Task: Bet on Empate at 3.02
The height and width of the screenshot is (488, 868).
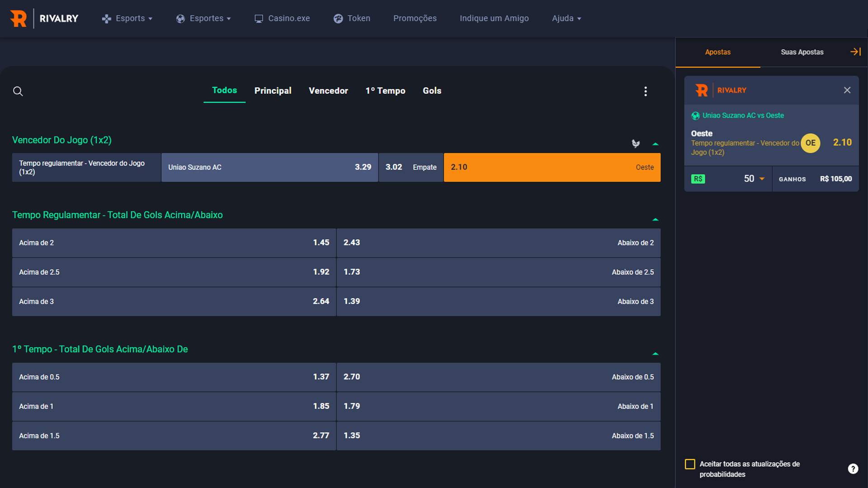Action: click(x=411, y=167)
